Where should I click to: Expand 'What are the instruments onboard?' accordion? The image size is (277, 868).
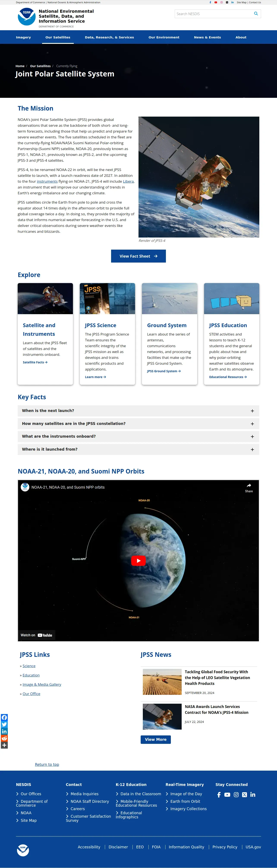138,436
